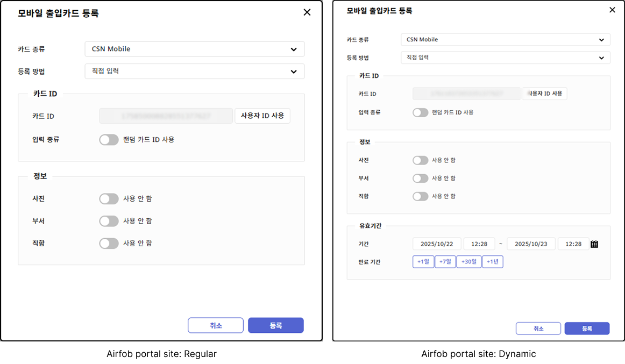Enable 랜덤 카드 ID 사용 in left dialog

tap(109, 140)
